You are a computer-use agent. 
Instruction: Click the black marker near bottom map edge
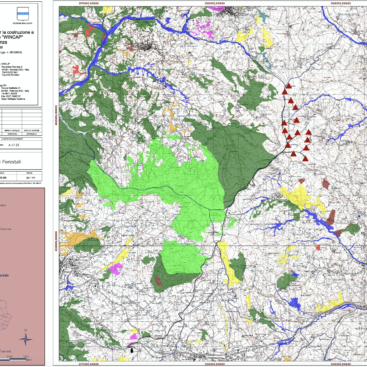[133, 350]
